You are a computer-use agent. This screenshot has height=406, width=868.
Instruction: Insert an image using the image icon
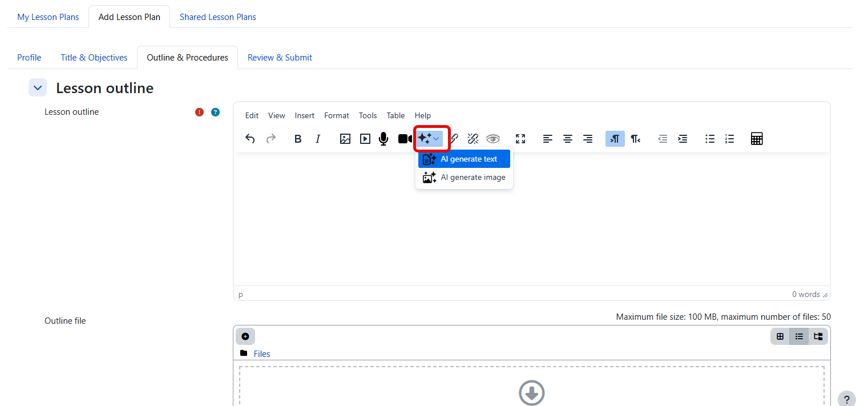(345, 139)
